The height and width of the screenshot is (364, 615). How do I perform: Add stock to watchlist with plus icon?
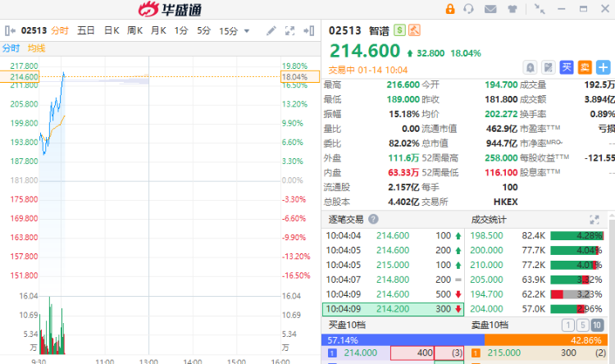tap(604, 67)
